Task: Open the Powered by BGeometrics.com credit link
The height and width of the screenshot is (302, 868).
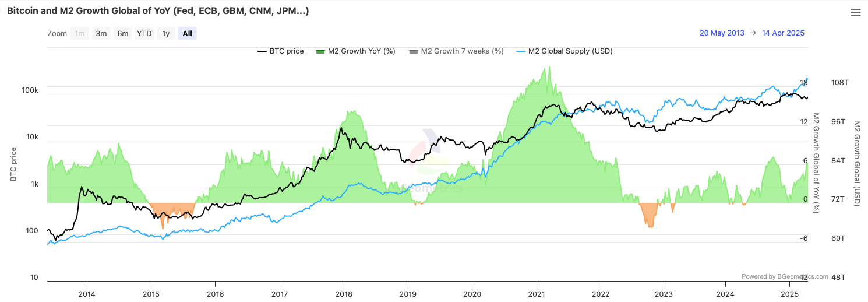Action: click(x=785, y=276)
